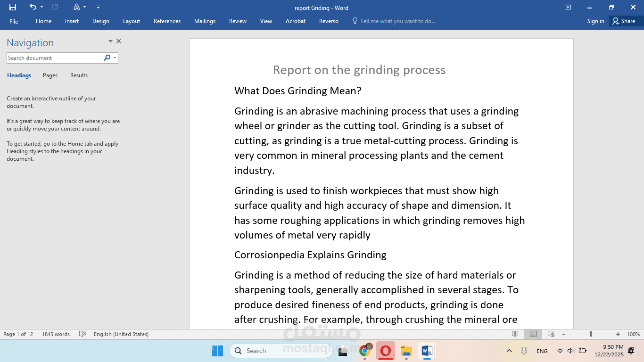Click the Ribbon Display Options icon

[568, 8]
